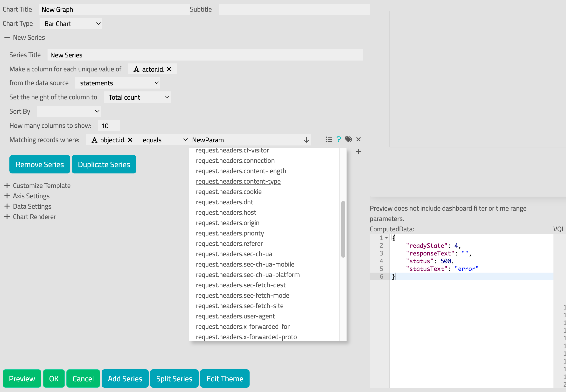Collapse the New Series section
The width and height of the screenshot is (566, 392).
point(7,38)
